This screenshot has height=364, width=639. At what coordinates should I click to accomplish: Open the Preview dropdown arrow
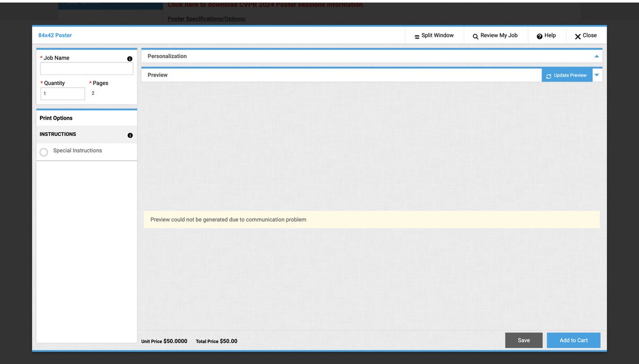point(597,75)
